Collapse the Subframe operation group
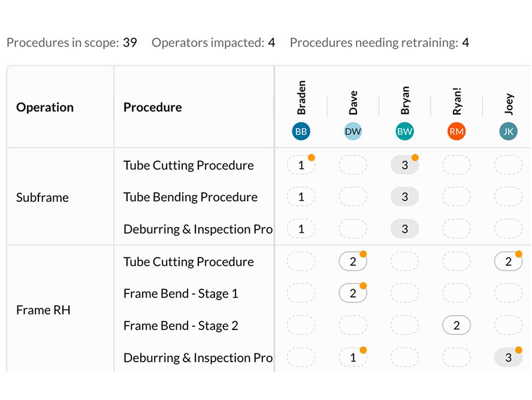The image size is (532, 400). click(x=42, y=197)
